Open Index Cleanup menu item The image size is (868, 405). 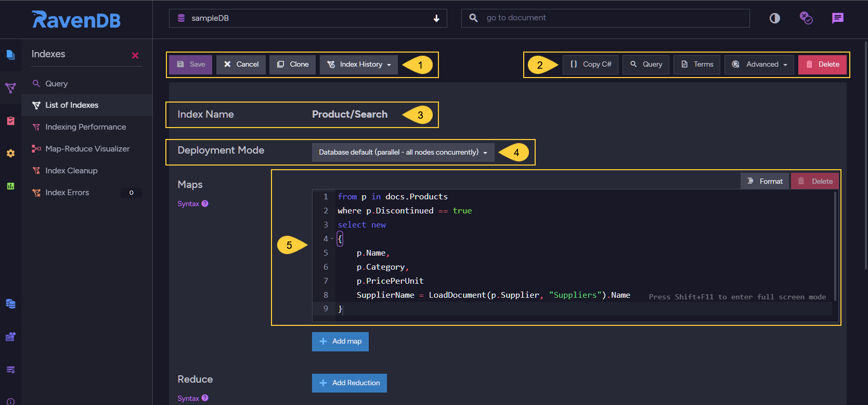[87, 171]
